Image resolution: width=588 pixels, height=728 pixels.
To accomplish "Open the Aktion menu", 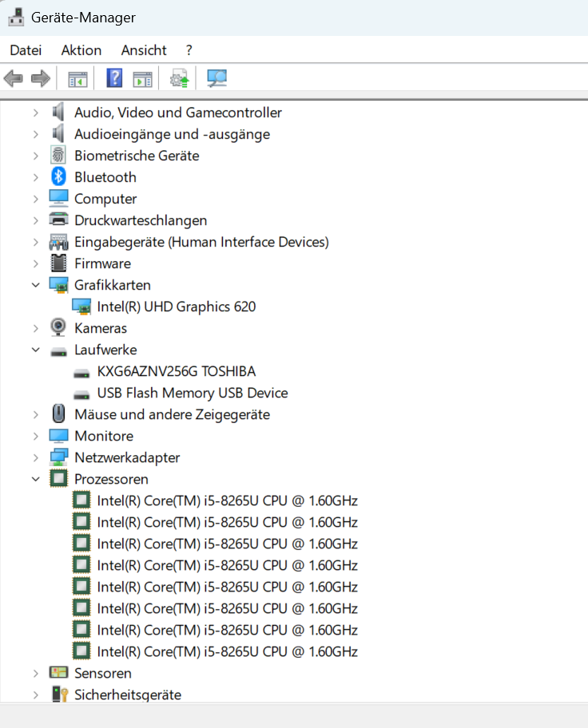I will point(81,50).
